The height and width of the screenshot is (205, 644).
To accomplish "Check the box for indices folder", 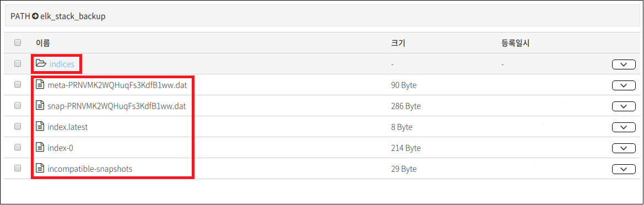I will click(x=18, y=64).
